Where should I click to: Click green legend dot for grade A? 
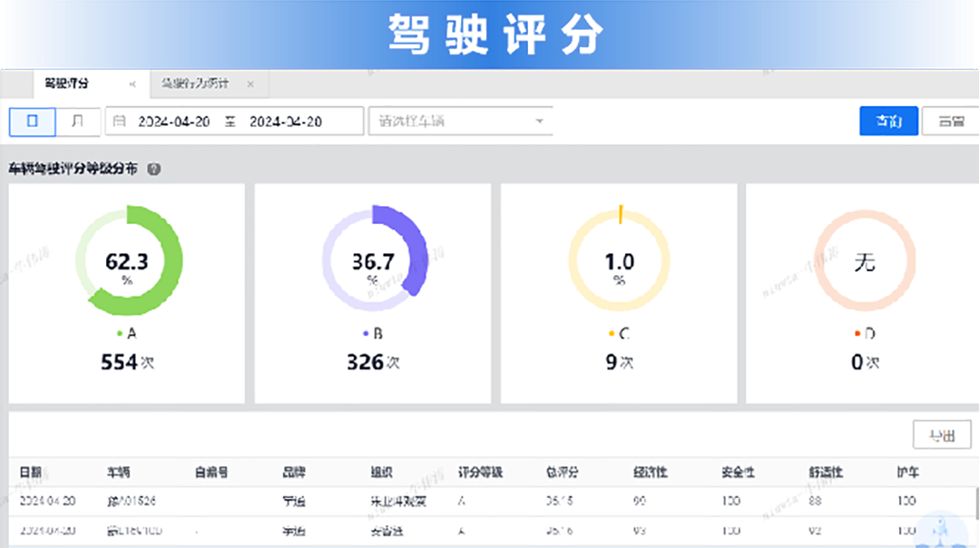click(x=120, y=334)
